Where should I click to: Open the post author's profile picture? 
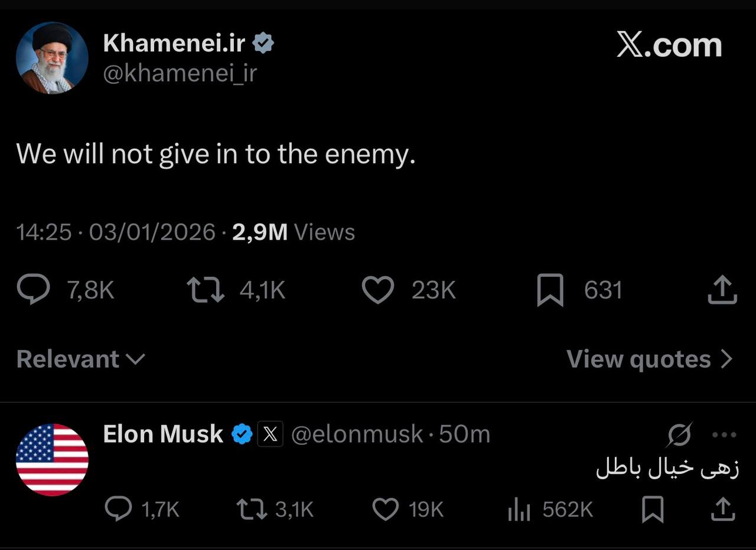[52, 58]
